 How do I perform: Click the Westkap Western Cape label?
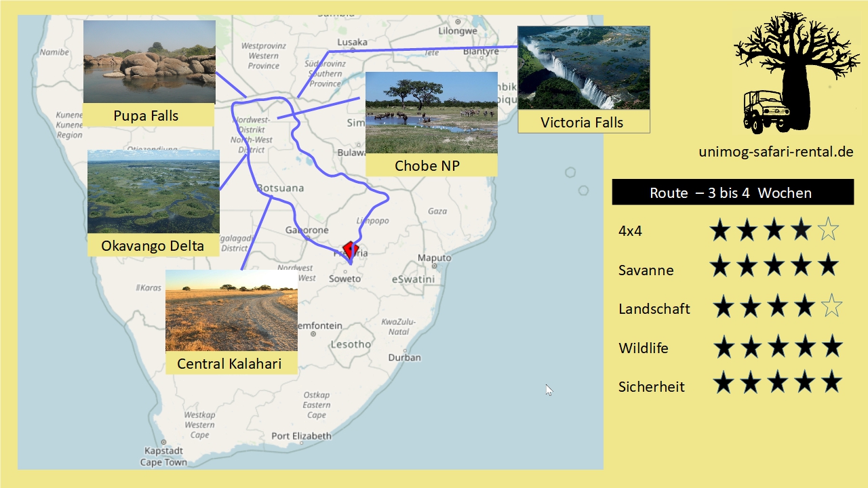point(199,424)
